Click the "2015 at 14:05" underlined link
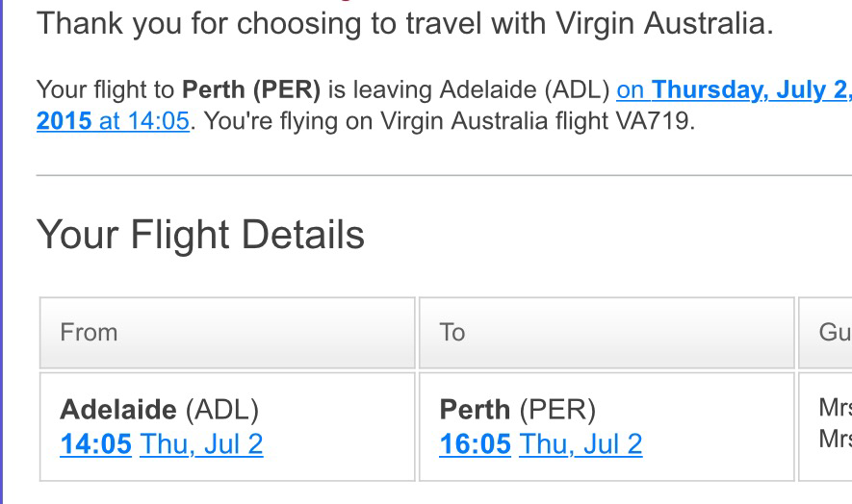This screenshot has width=852, height=504. click(x=113, y=122)
